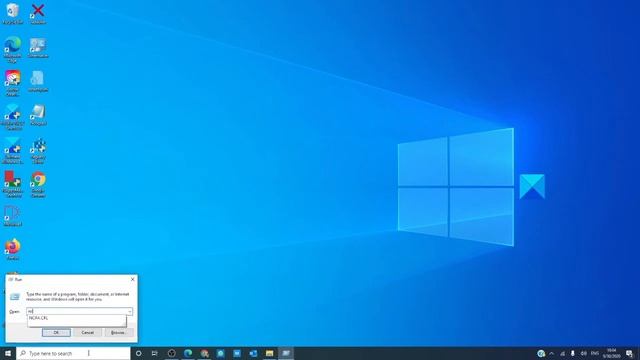Open the network icon in system tray
Screen dimensions: 640x360
(562, 353)
